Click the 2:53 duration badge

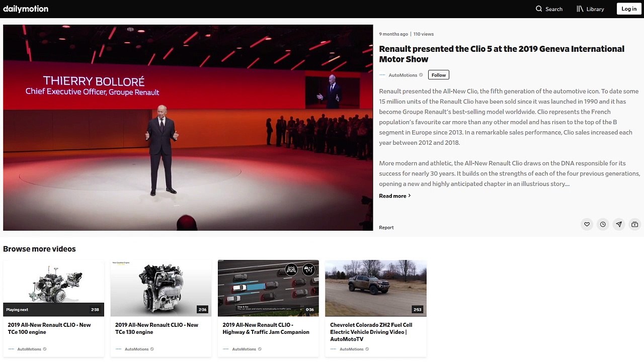tap(417, 310)
